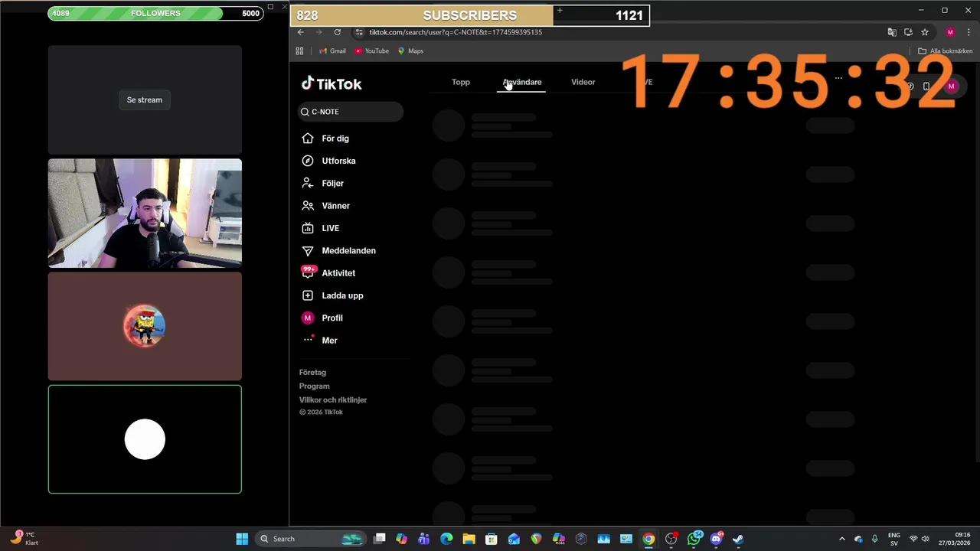This screenshot has height=551, width=980.
Task: Click the translate page icon
Action: coord(892,32)
